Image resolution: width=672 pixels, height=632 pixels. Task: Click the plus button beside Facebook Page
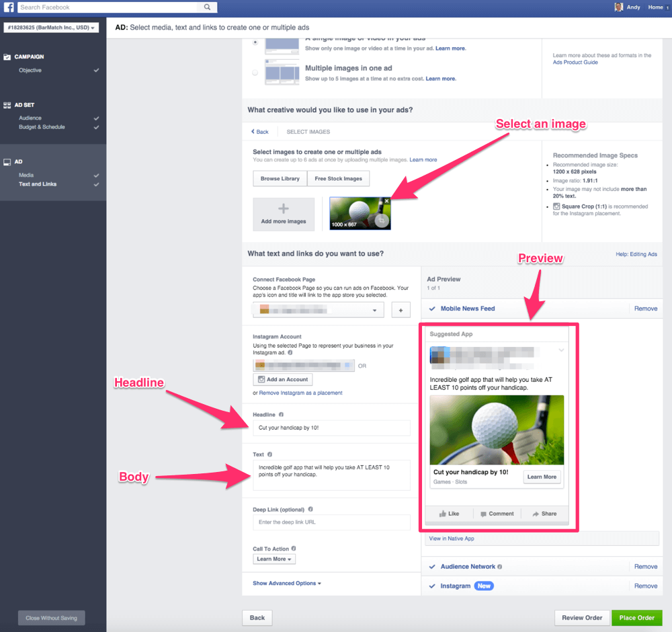401,310
